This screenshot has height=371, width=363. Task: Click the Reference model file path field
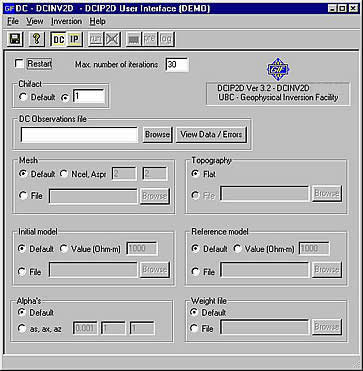(265, 270)
